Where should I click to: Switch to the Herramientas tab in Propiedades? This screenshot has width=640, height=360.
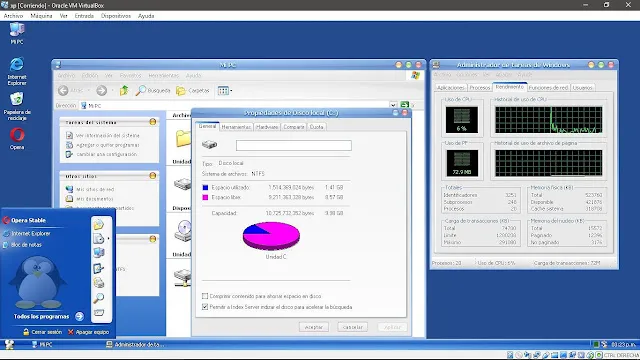236,127
